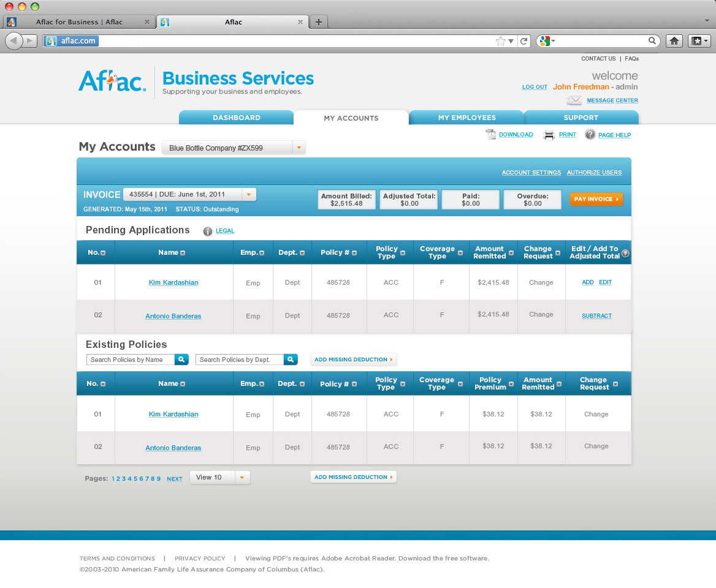This screenshot has height=588, width=716.
Task: Click the Aflac logo
Action: pyautogui.click(x=112, y=81)
